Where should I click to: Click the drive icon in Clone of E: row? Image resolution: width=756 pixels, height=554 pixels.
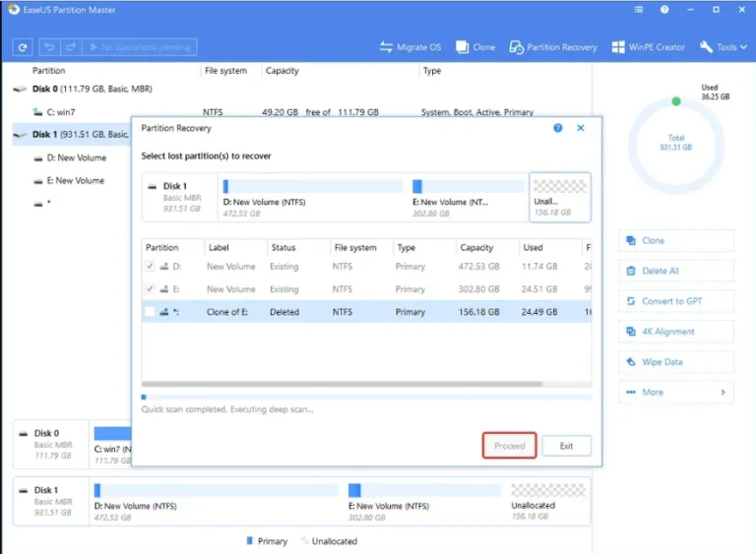pos(164,312)
